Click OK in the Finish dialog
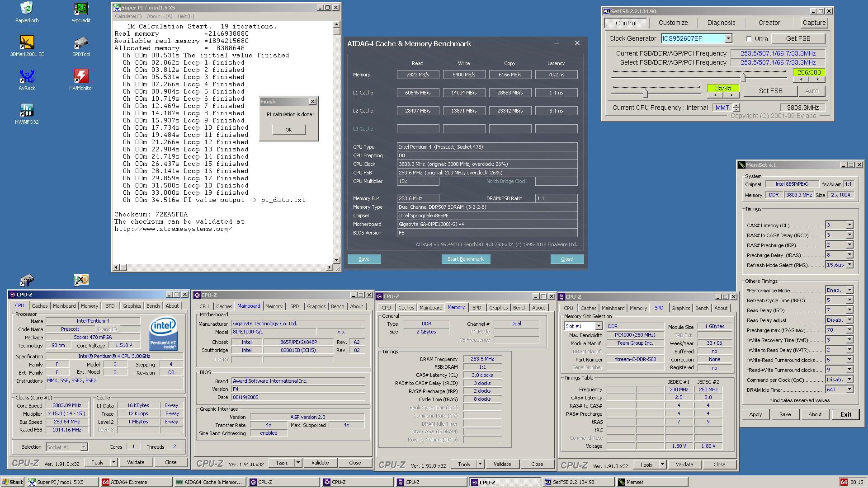This screenshot has height=488, width=868. click(288, 130)
